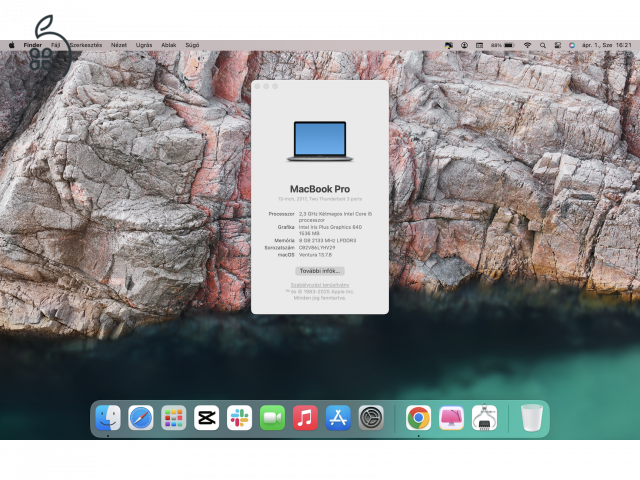The height and width of the screenshot is (480, 640).
Task: Click the 2,3 GHz Intel Core i5 processor text
Action: click(x=335, y=217)
